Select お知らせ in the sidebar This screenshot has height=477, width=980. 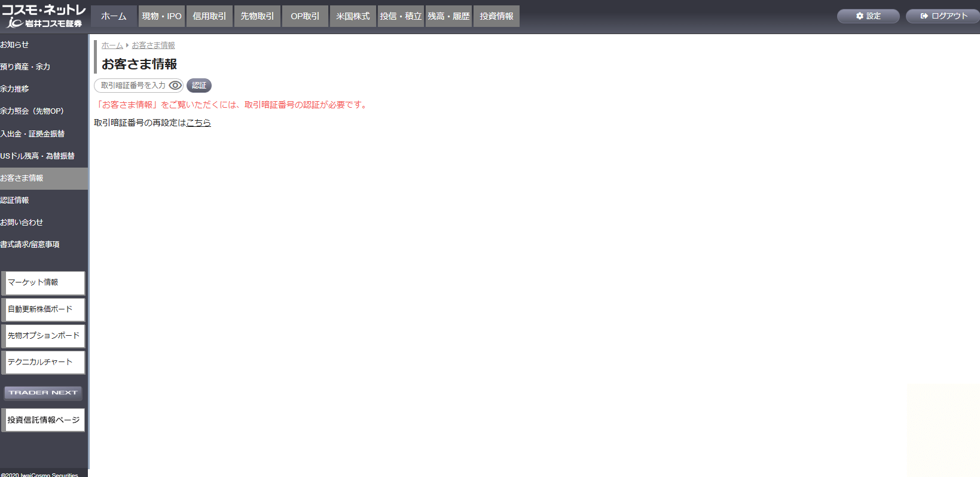pyautogui.click(x=14, y=44)
